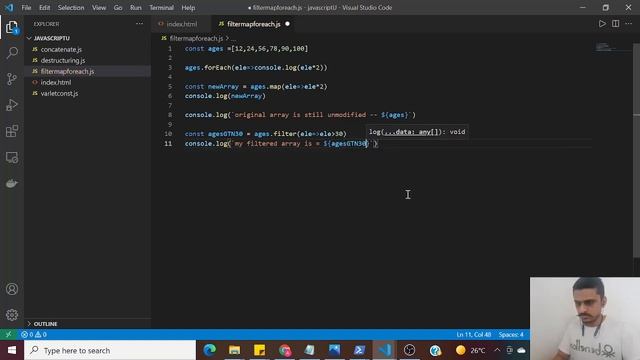Open the Accounts menu icon
Screen dimensions: 640x360
(x=12, y=289)
